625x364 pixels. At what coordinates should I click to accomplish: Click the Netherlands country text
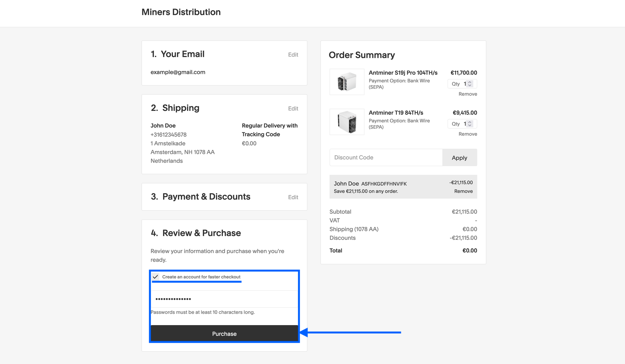tap(167, 161)
